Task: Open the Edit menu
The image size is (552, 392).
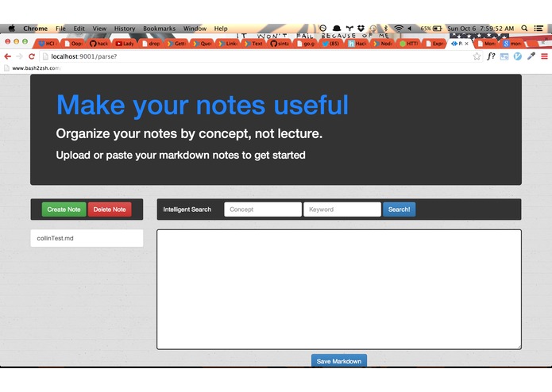Action: pos(79,29)
